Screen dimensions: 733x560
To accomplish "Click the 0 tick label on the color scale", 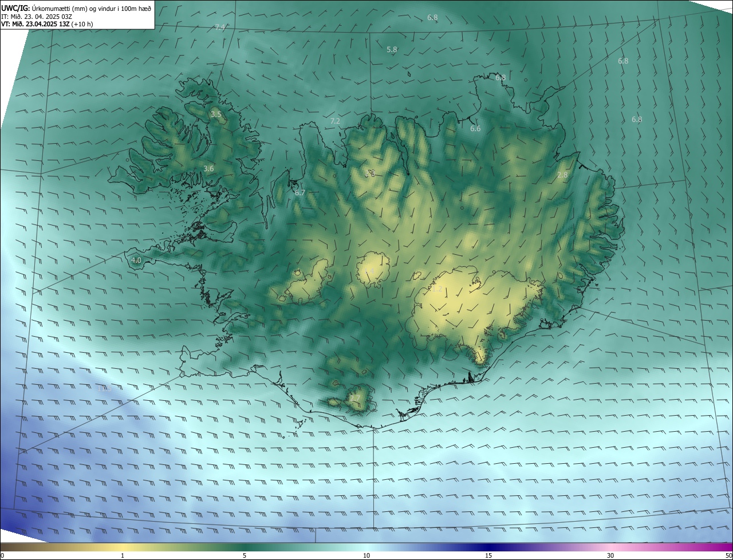I will (2, 555).
